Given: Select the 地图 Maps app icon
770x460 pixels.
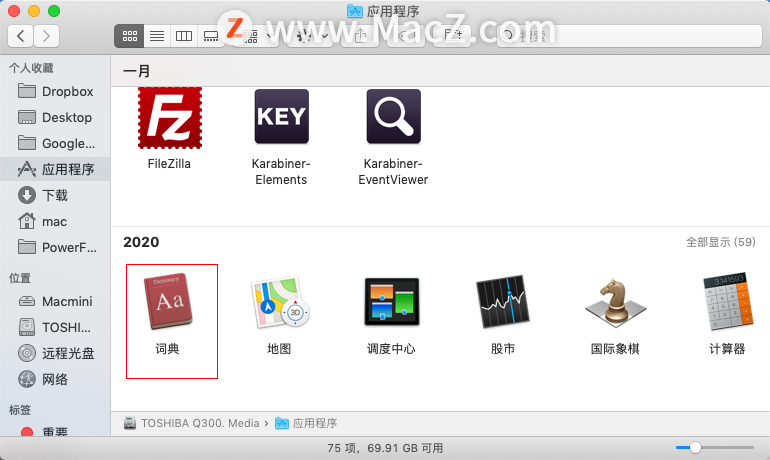Looking at the screenshot, I should (x=279, y=302).
